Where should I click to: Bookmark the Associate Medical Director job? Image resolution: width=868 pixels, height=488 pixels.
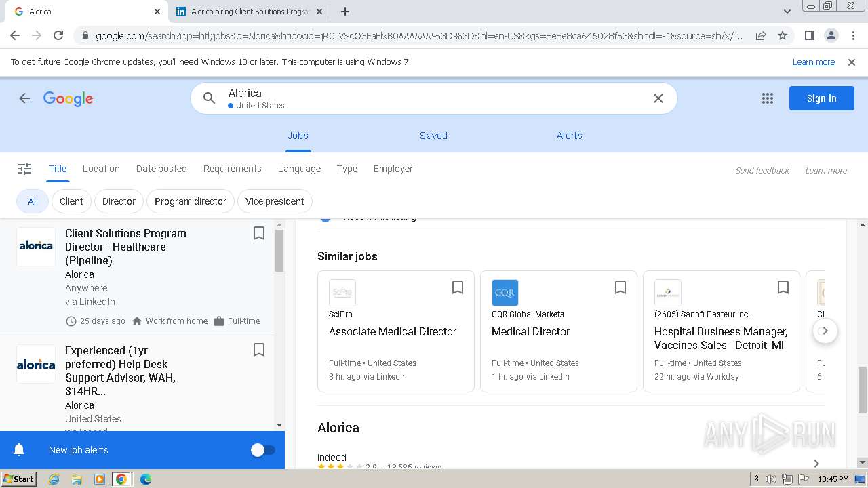(458, 287)
